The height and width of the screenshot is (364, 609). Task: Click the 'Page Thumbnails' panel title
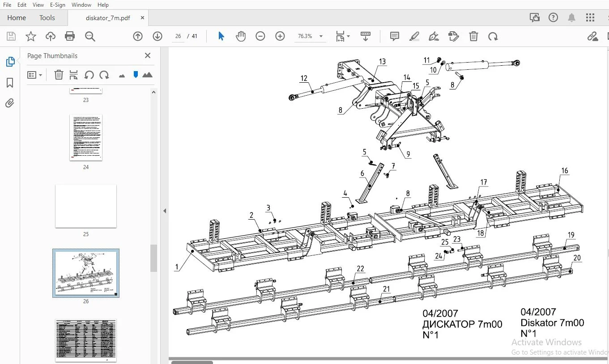(x=52, y=56)
